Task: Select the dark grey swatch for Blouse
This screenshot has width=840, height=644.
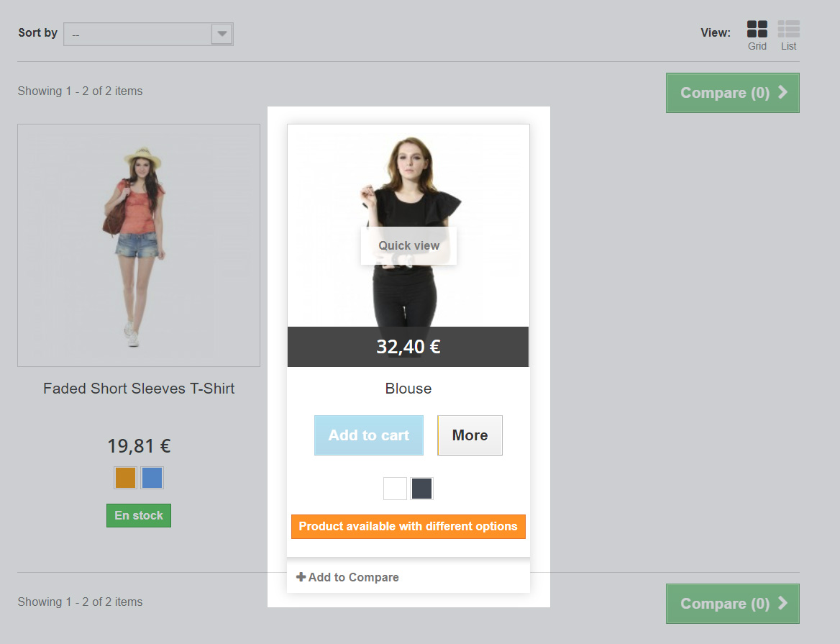Action: coord(421,489)
